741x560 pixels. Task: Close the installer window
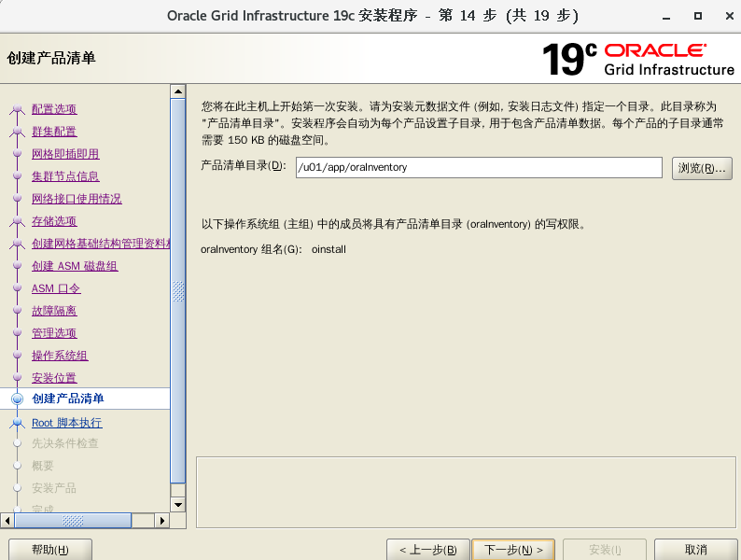729,16
